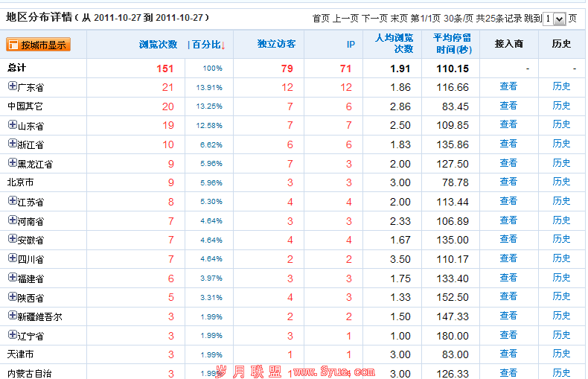The height and width of the screenshot is (379, 588).
Task: Expand the 安徽省 region row
Action: point(12,239)
